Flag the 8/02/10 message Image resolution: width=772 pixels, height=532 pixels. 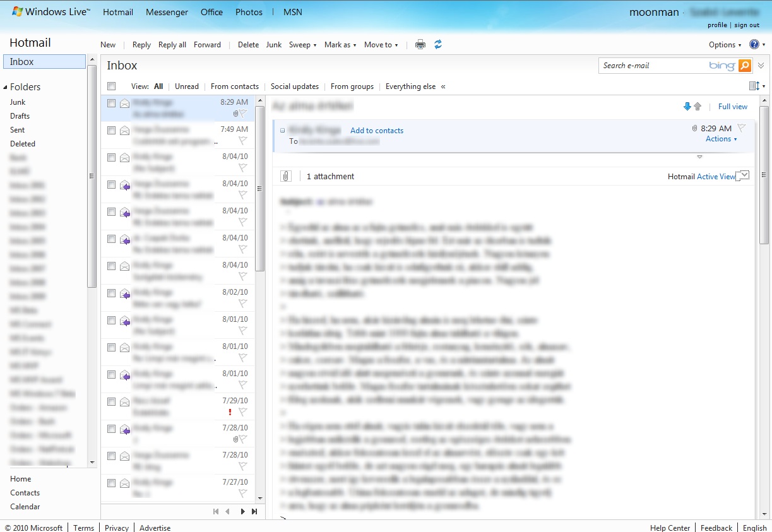(x=242, y=304)
